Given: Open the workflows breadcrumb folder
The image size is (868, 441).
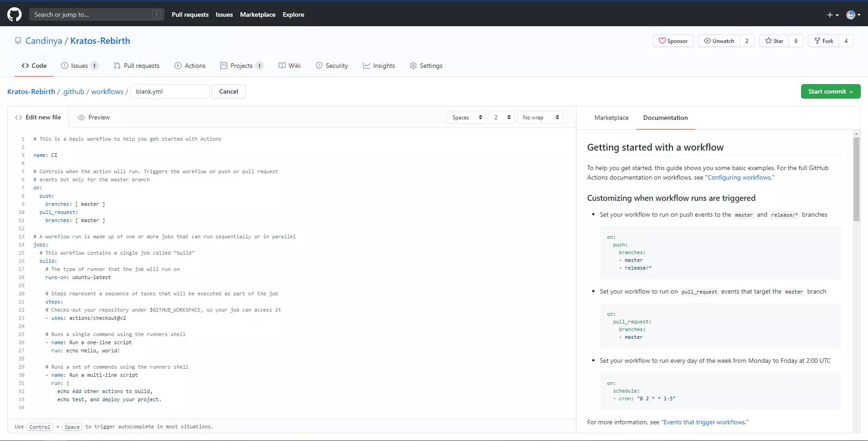Looking at the screenshot, I should tap(107, 91).
